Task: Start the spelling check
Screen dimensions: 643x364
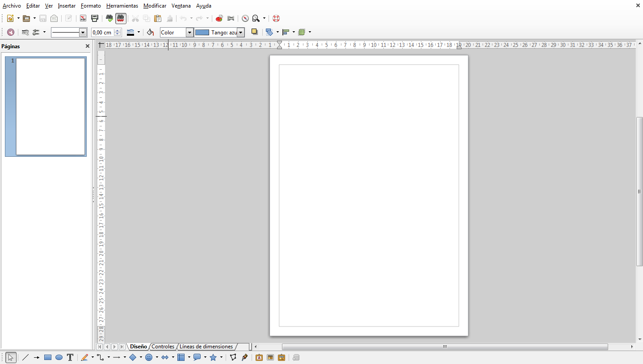Action: click(x=109, y=18)
